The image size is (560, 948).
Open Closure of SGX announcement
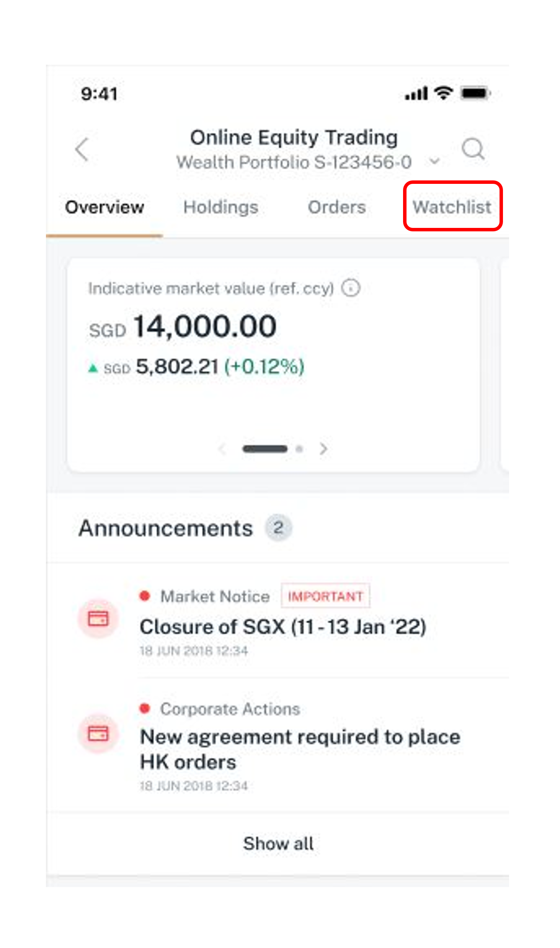[283, 627]
